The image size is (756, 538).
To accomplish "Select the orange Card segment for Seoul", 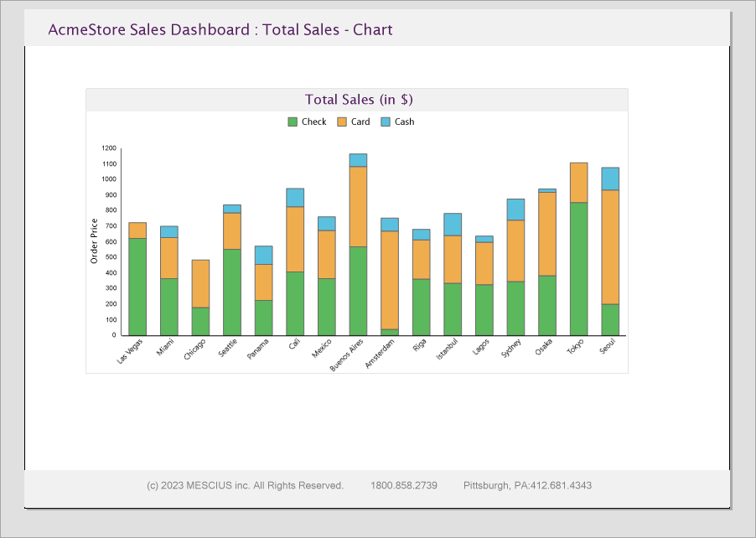I will [610, 247].
